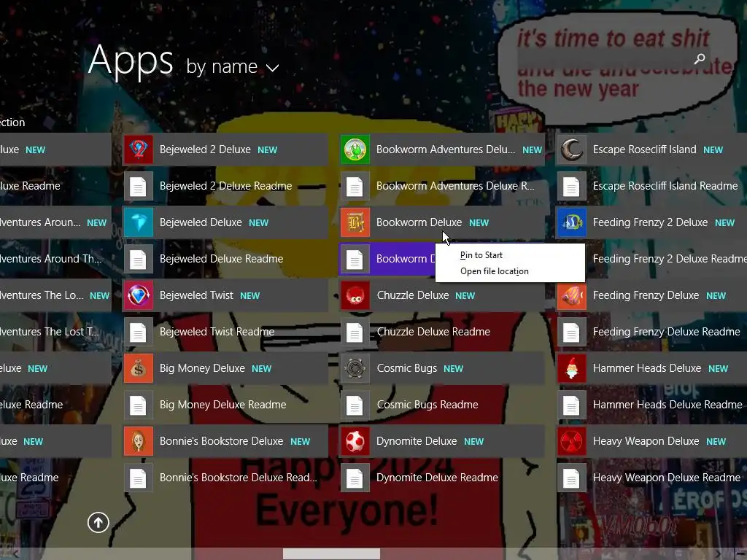The width and height of the screenshot is (747, 560).
Task: Click Hammer Heads Deluxe Readme document icon
Action: click(572, 405)
